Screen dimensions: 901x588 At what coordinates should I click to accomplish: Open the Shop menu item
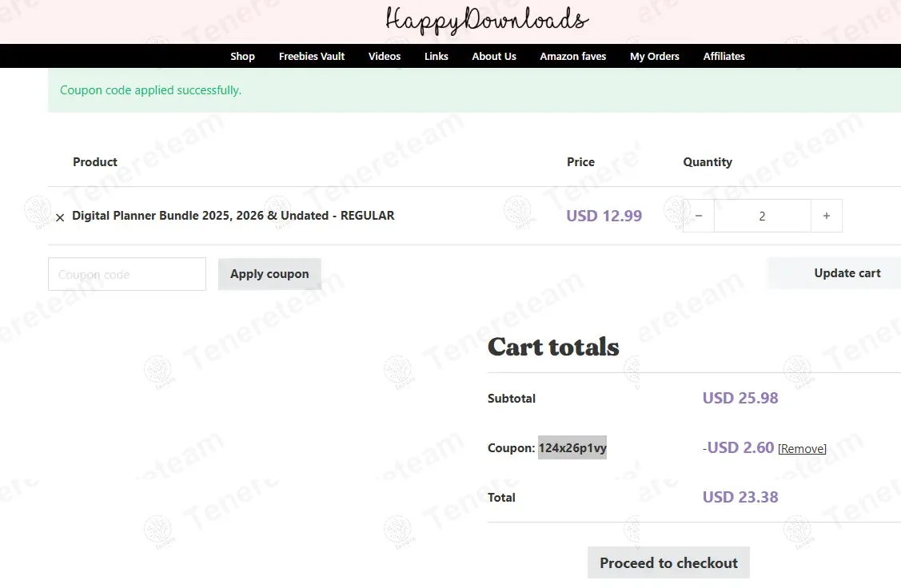pos(242,56)
